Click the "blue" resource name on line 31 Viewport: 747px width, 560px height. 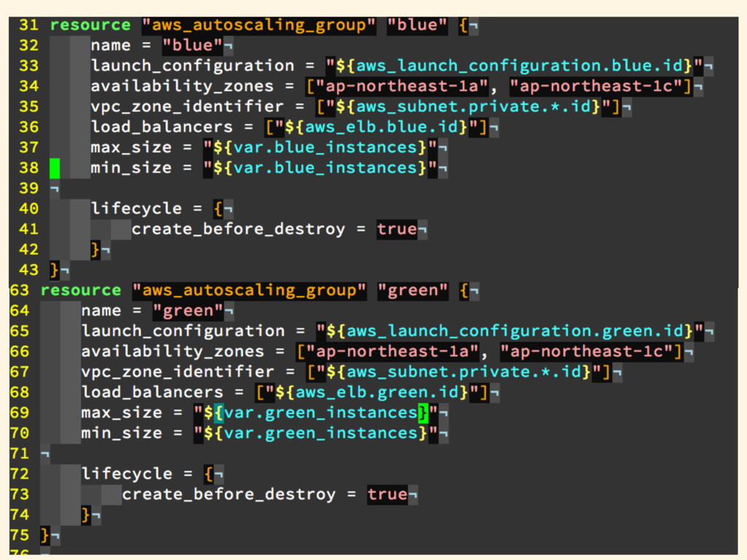[417, 25]
